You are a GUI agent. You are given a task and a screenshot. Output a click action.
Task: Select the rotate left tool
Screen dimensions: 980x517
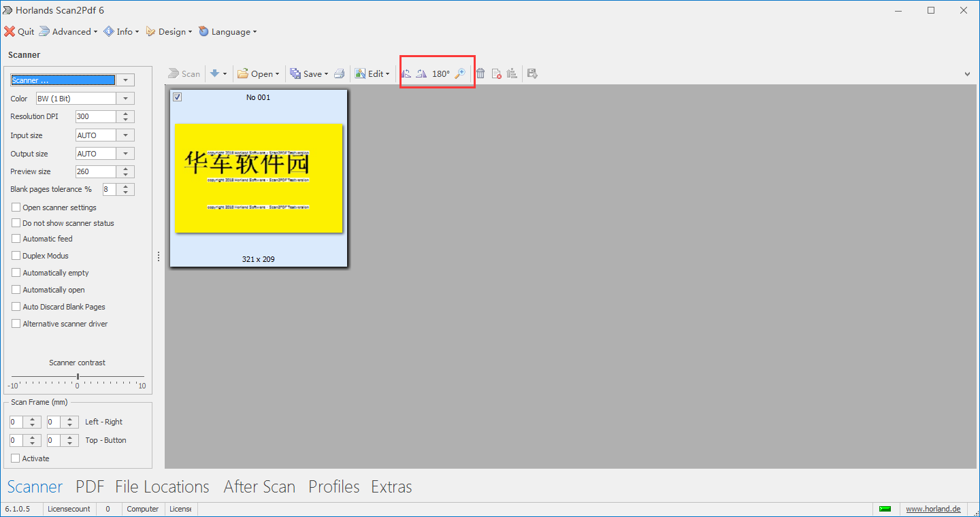406,73
